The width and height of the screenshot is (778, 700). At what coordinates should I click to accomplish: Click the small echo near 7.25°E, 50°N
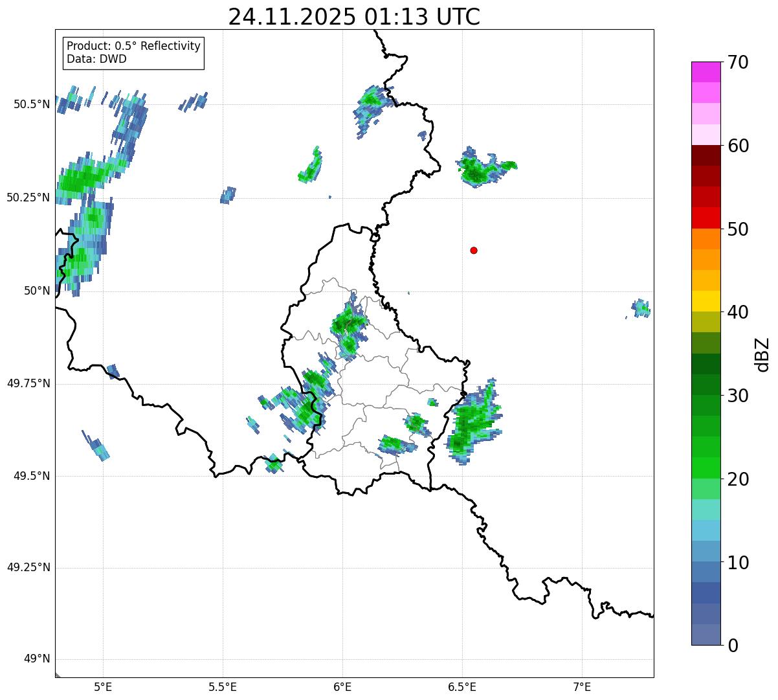pos(640,308)
